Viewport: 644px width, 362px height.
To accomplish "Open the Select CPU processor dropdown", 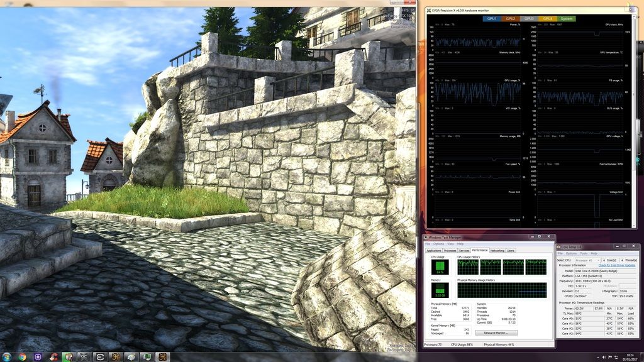I will 588,260.
